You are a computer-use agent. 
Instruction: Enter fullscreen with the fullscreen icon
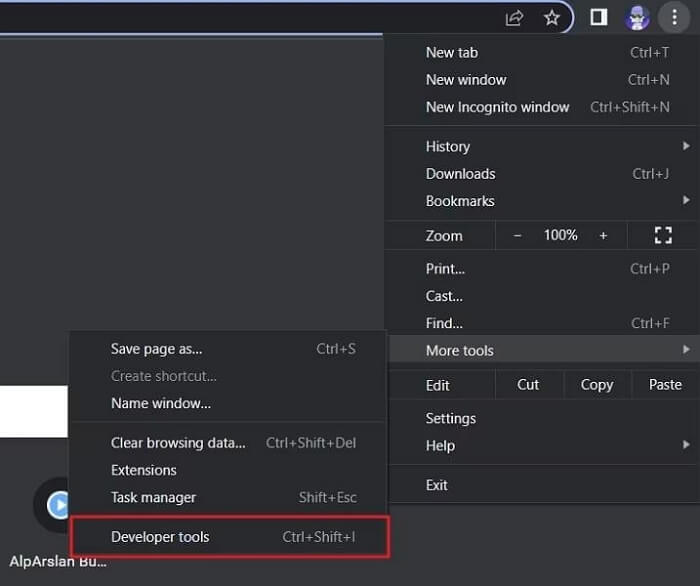click(663, 235)
